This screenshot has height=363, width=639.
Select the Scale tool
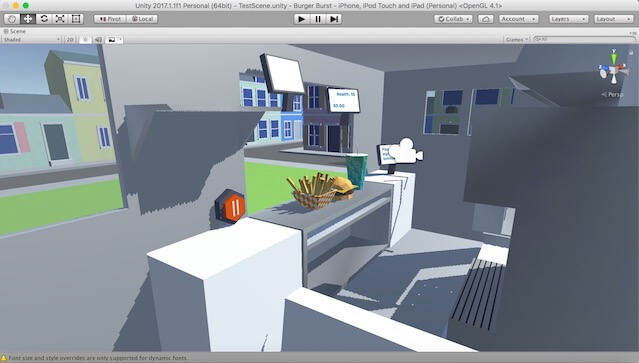60,19
